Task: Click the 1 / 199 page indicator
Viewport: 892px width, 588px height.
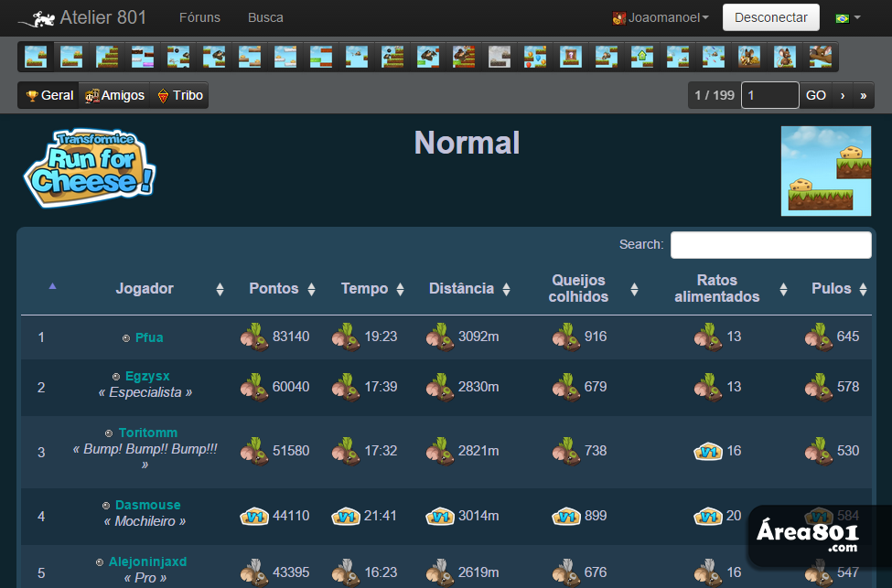Action: point(715,95)
